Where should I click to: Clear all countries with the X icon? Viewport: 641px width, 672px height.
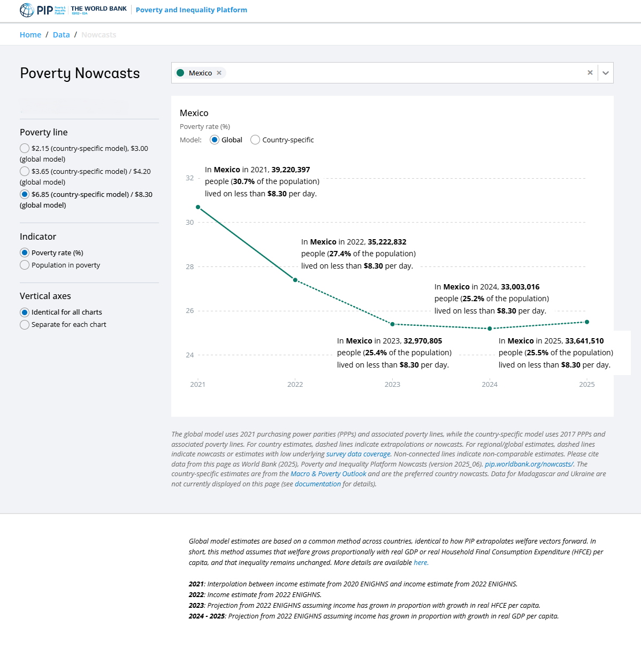tap(590, 72)
